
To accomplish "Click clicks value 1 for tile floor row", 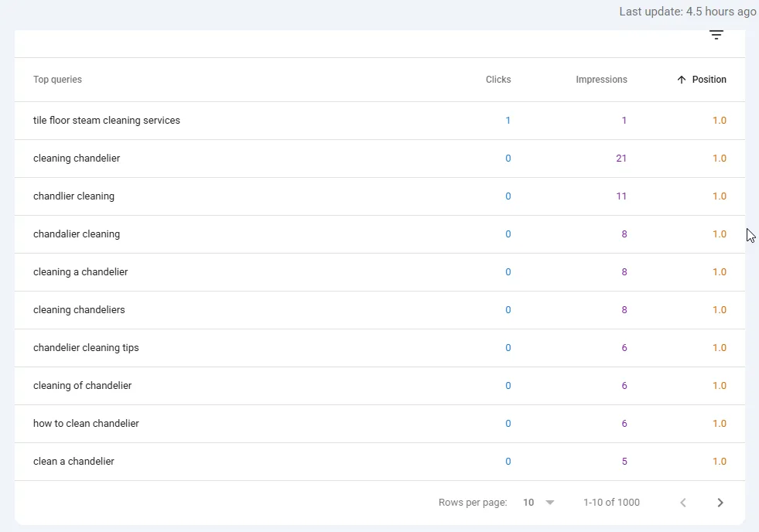I will tap(508, 121).
